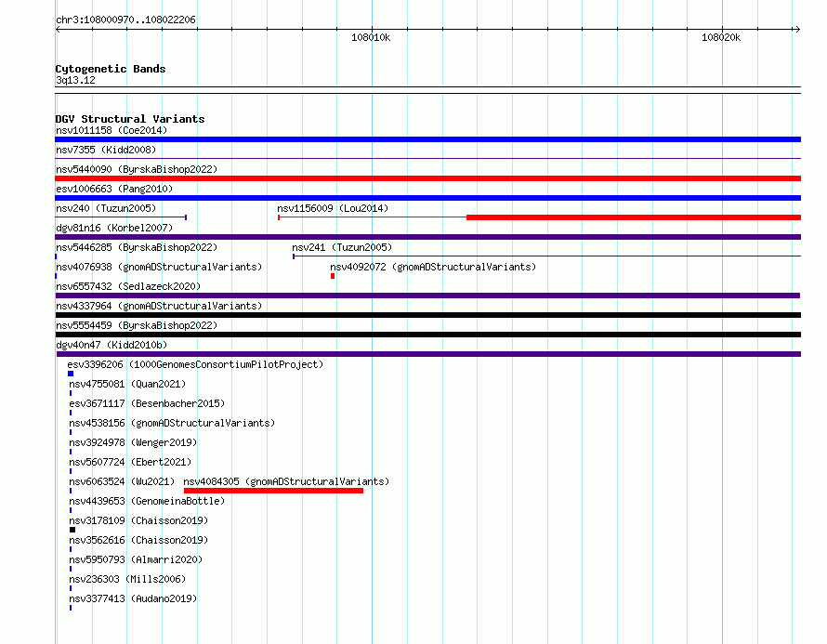
Task: Open nsv5446285 (ByrskaBishop2022) label
Action: (x=137, y=247)
